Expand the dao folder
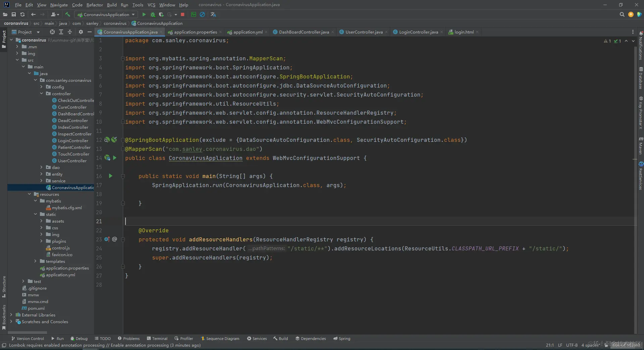Screen dimensions: 644x350 tap(41, 167)
